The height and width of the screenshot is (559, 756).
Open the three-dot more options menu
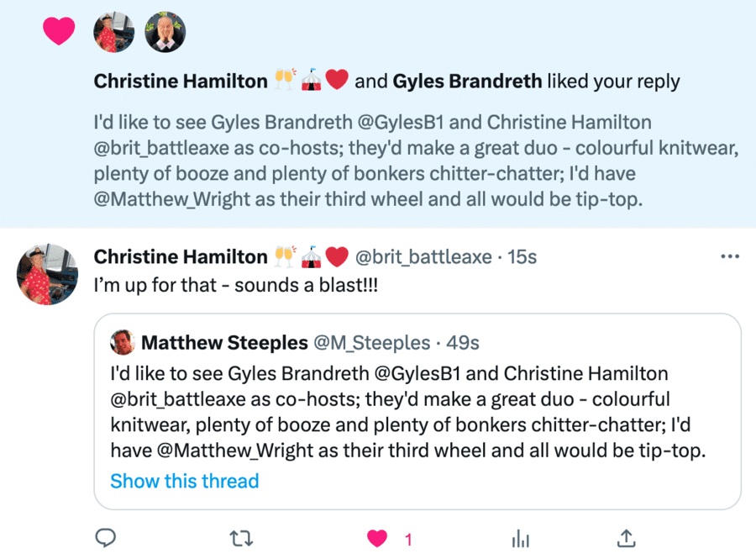(x=730, y=256)
